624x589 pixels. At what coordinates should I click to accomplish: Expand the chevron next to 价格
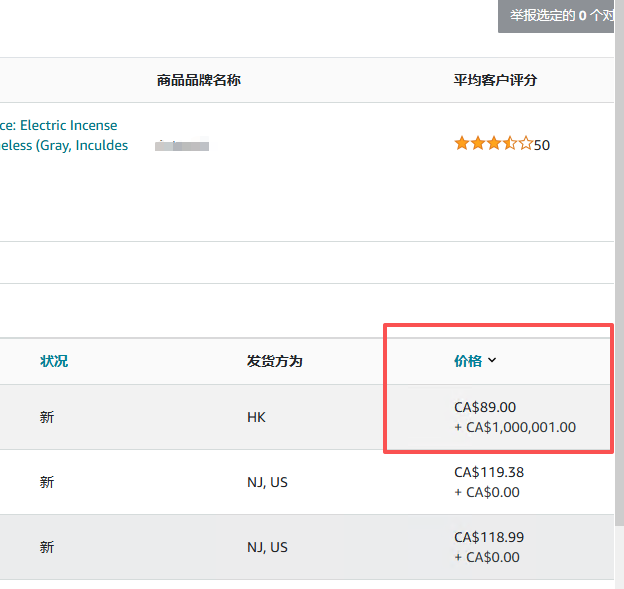(492, 361)
